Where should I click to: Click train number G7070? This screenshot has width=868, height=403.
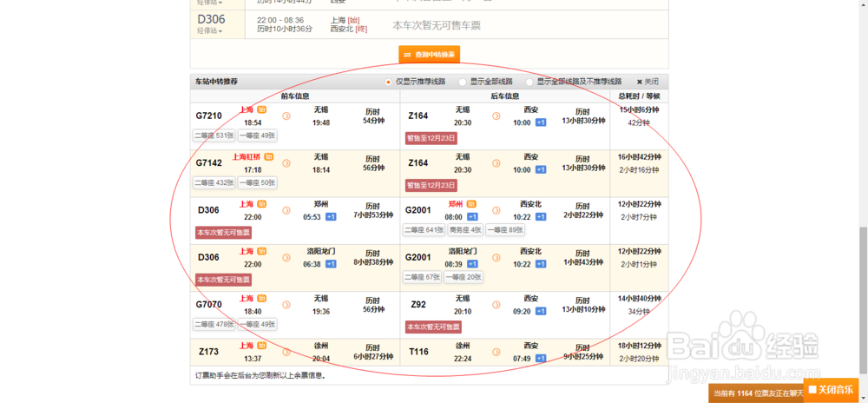[x=208, y=304]
